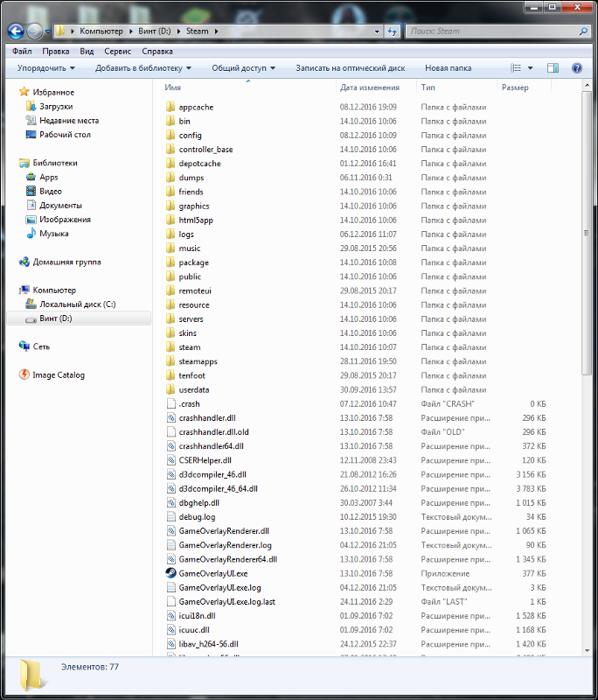Click the Steam search input field

click(x=492, y=31)
